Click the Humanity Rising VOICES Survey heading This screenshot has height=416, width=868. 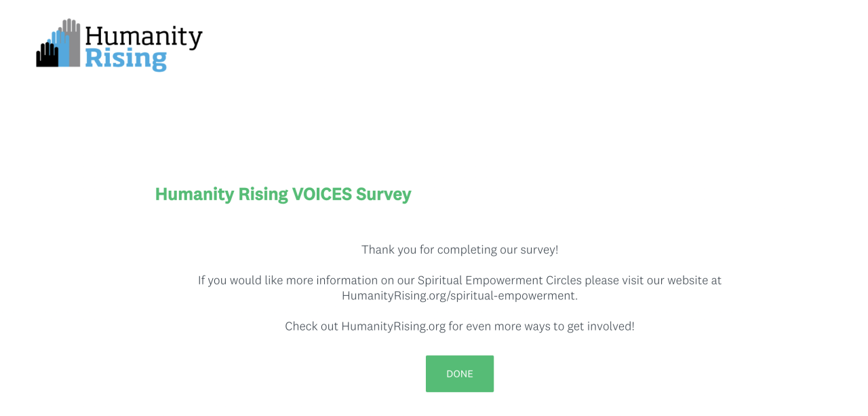click(283, 194)
